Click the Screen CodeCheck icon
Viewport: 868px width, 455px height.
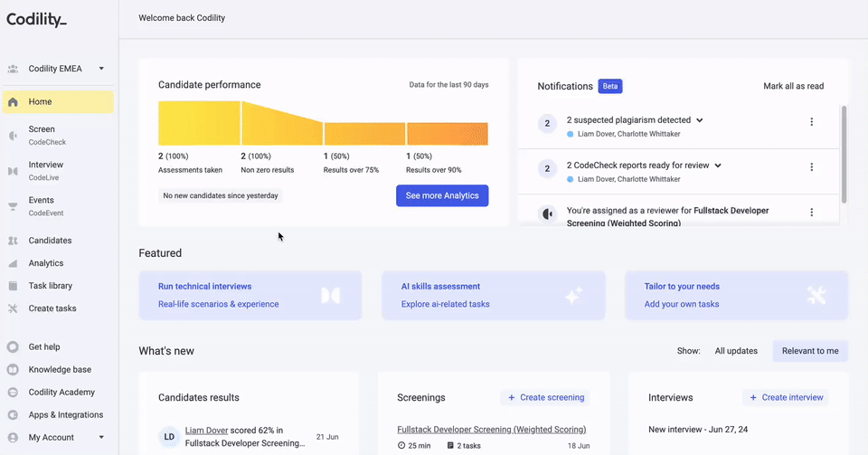[13, 136]
